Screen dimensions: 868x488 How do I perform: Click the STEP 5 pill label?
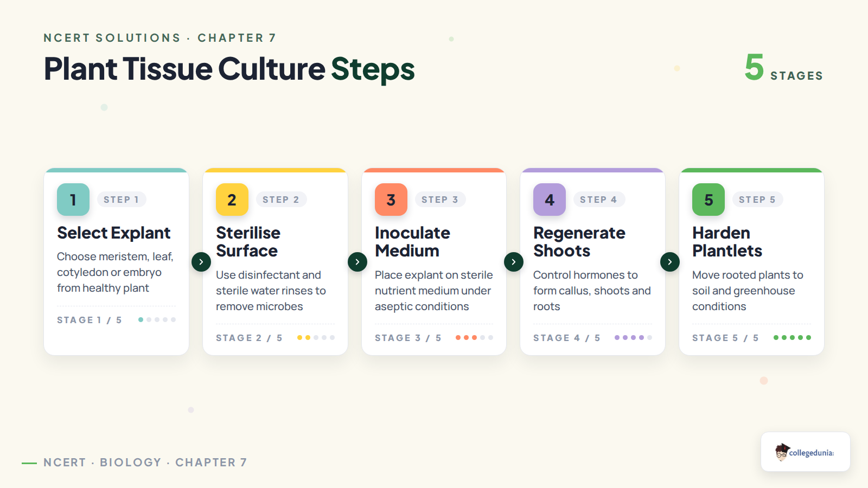(x=757, y=200)
